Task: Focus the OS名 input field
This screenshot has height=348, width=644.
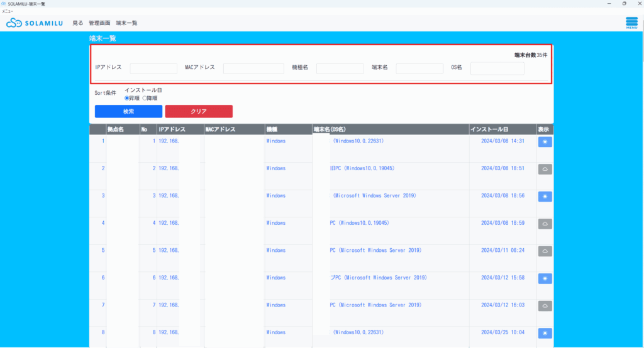Action: 497,68
